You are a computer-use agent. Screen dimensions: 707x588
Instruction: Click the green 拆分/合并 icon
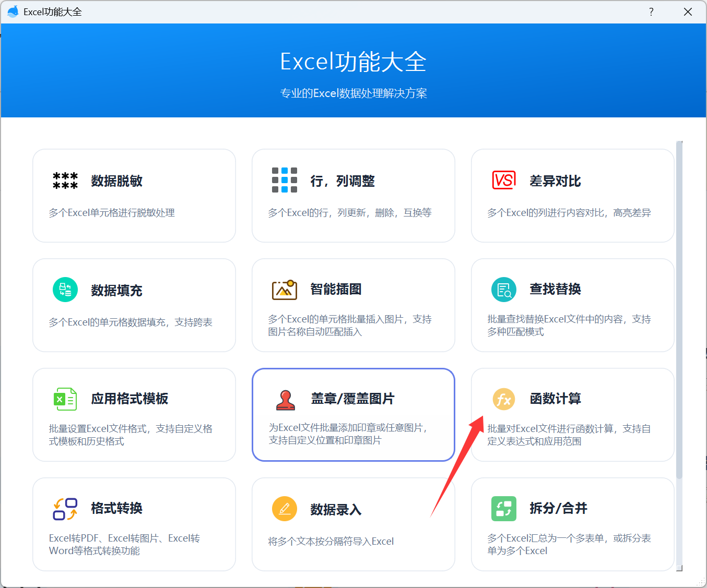pos(504,509)
